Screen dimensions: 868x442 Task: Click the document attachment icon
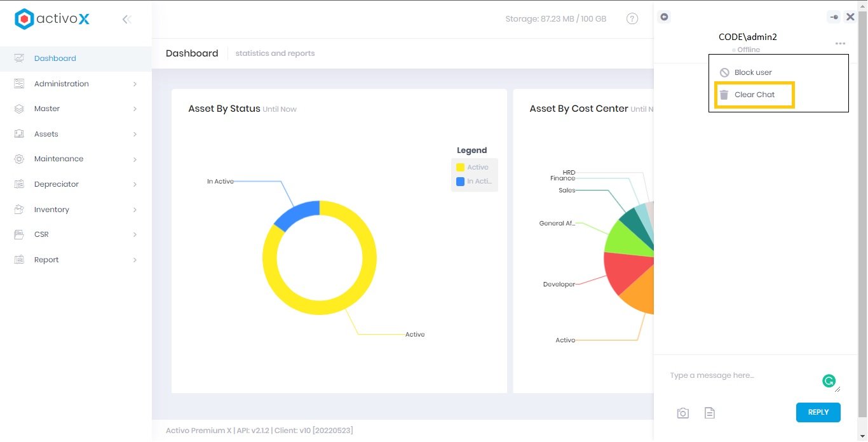pyautogui.click(x=710, y=413)
